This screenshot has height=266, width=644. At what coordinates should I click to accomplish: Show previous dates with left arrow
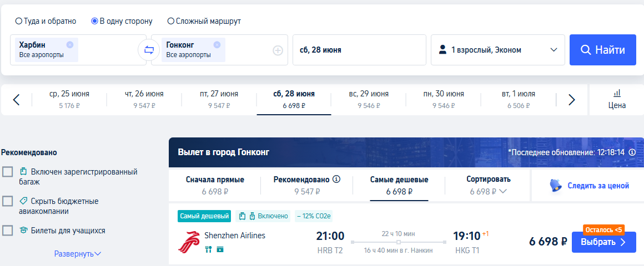click(17, 100)
